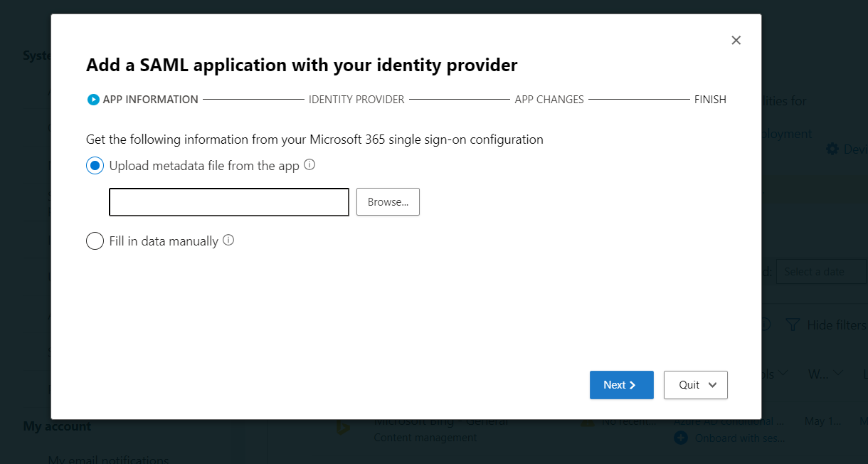Click the APP INFORMATION step
The width and height of the screenshot is (868, 464).
coord(151,100)
